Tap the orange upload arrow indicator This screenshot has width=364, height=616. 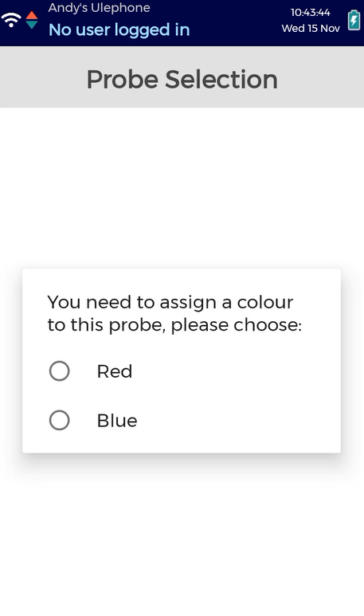pyautogui.click(x=31, y=15)
